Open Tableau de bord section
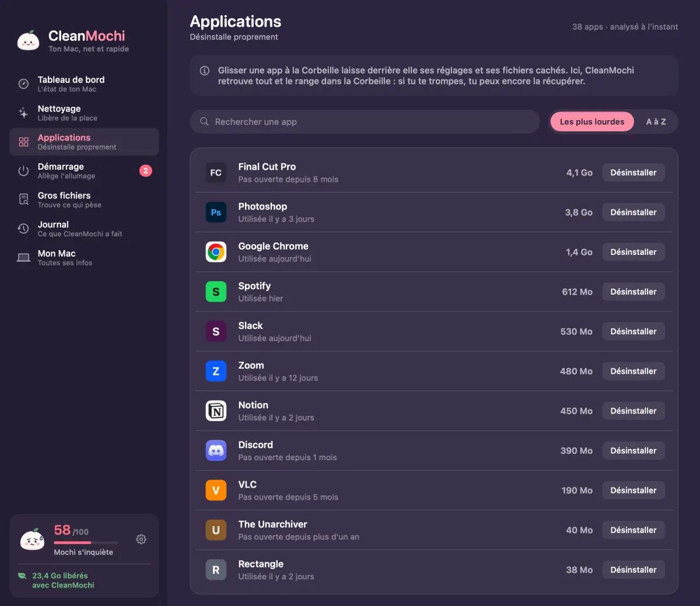 tap(84, 84)
